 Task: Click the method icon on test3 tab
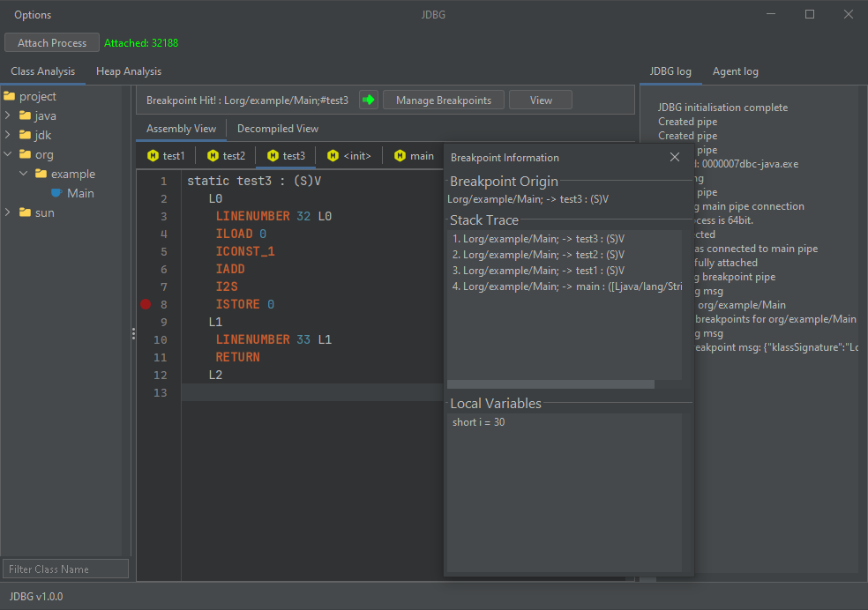(273, 156)
